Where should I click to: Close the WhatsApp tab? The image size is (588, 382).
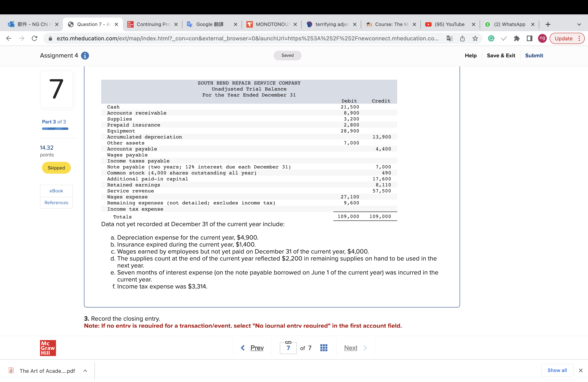click(533, 24)
